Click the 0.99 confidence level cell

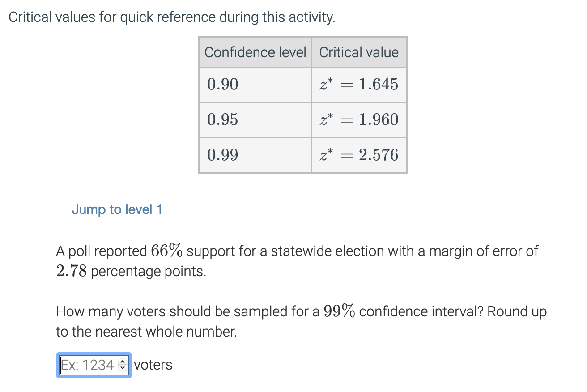point(222,155)
